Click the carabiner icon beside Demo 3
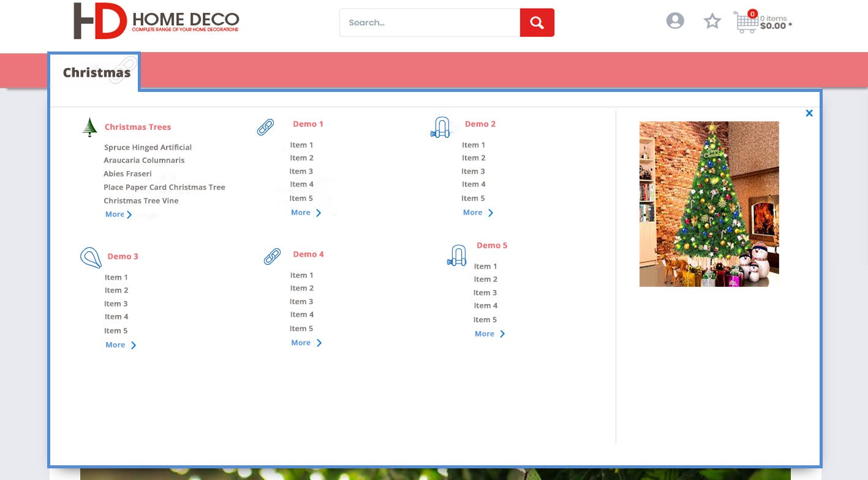 (x=91, y=257)
